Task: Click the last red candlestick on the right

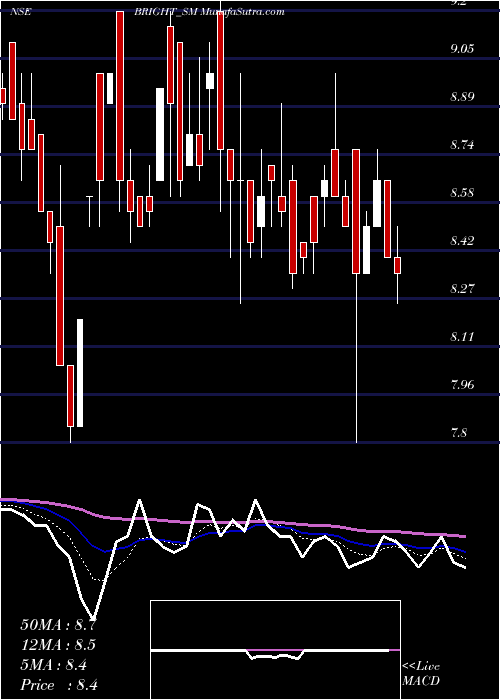Action: pyautogui.click(x=397, y=265)
